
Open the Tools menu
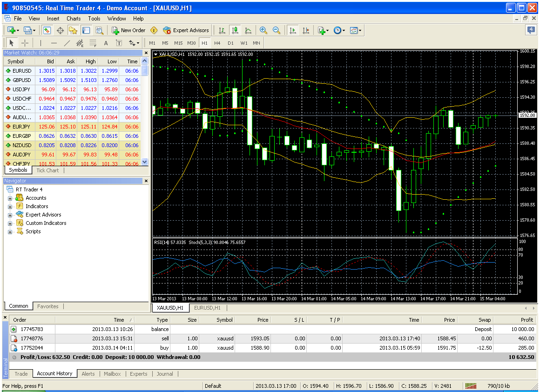[x=94, y=19]
